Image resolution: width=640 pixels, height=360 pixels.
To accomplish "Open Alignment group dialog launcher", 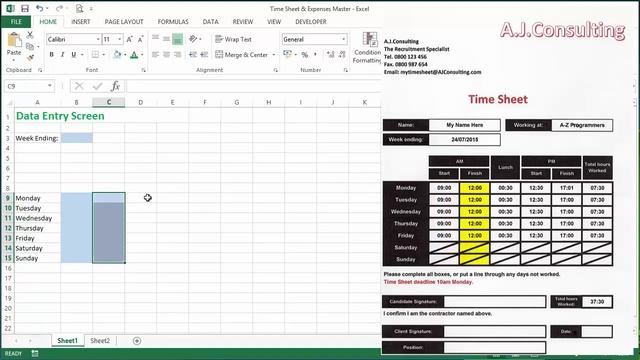I will [276, 70].
